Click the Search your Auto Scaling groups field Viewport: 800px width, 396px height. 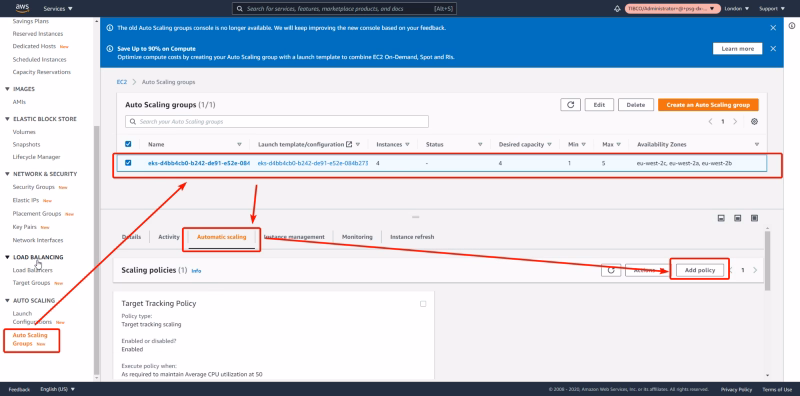(x=277, y=121)
